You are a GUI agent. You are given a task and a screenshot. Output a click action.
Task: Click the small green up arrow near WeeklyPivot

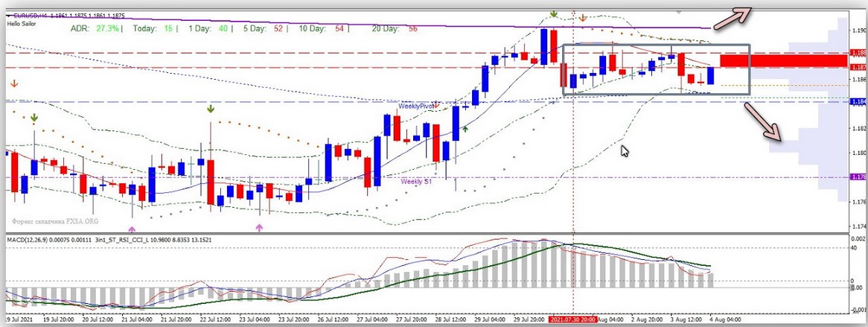tap(465, 129)
